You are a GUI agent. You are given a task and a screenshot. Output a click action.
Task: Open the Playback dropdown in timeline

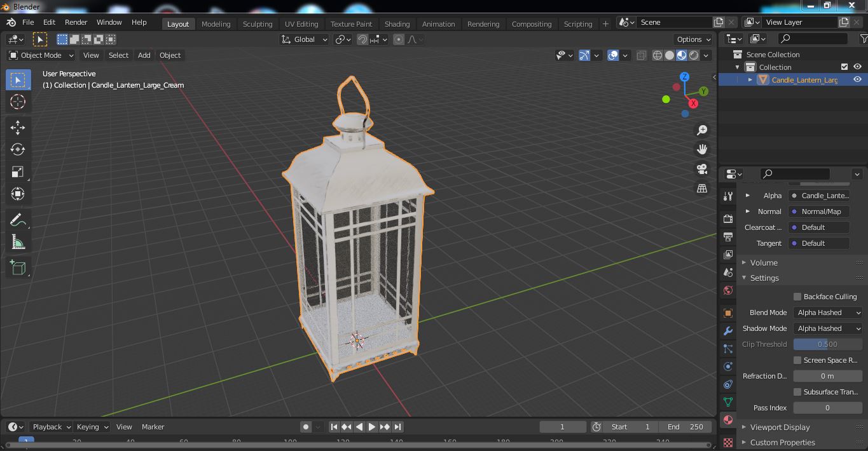[52, 427]
